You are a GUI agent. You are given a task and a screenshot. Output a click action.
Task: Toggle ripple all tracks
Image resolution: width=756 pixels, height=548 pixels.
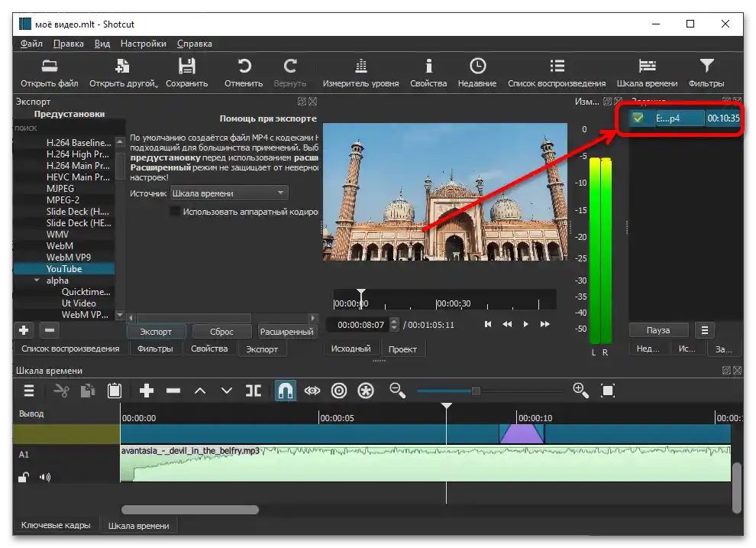pyautogui.click(x=366, y=391)
